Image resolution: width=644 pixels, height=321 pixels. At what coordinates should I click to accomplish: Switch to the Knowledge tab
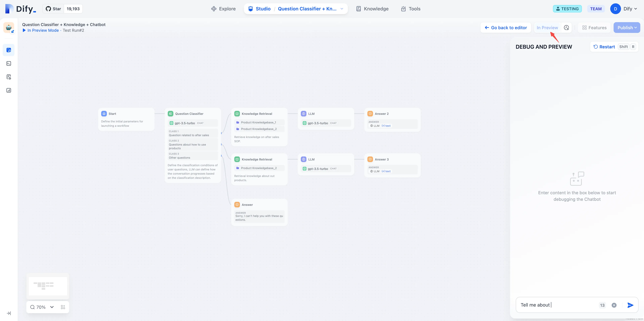tap(372, 9)
